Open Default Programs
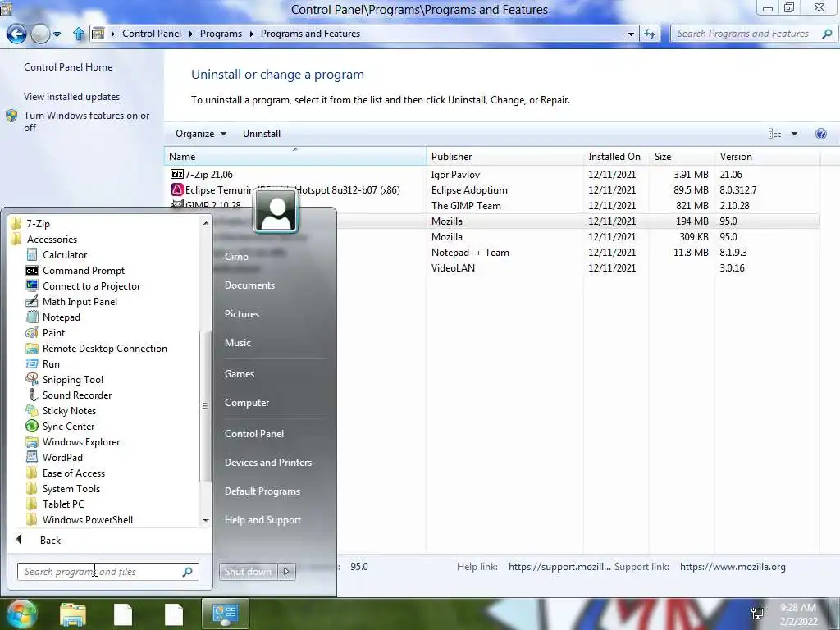 pos(262,491)
